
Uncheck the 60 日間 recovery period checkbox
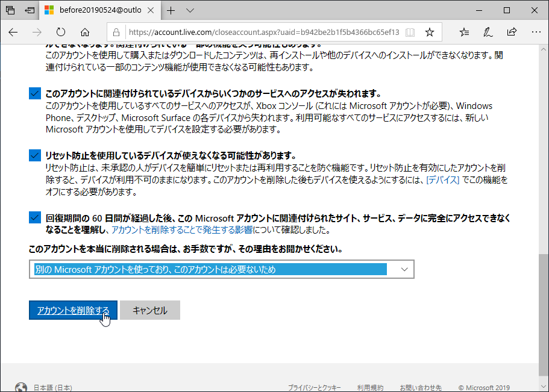click(35, 218)
